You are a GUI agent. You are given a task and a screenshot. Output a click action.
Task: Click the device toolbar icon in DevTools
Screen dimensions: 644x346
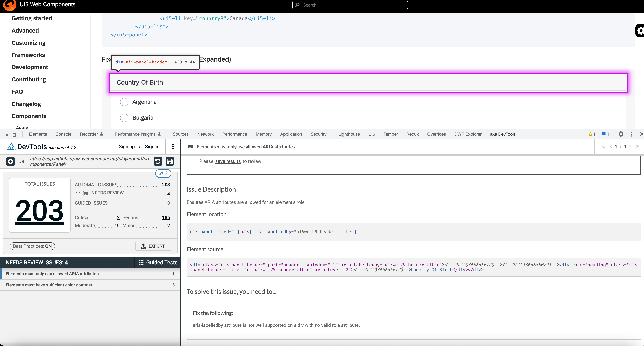point(16,134)
